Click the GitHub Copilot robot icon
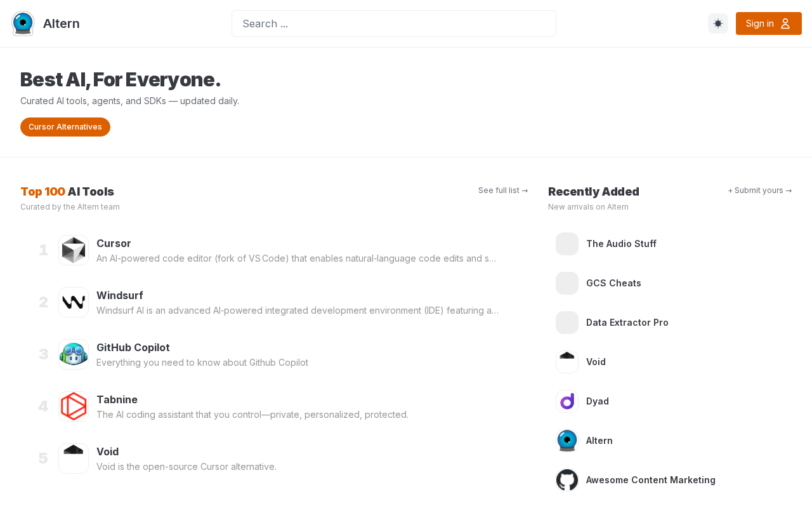 (x=74, y=354)
